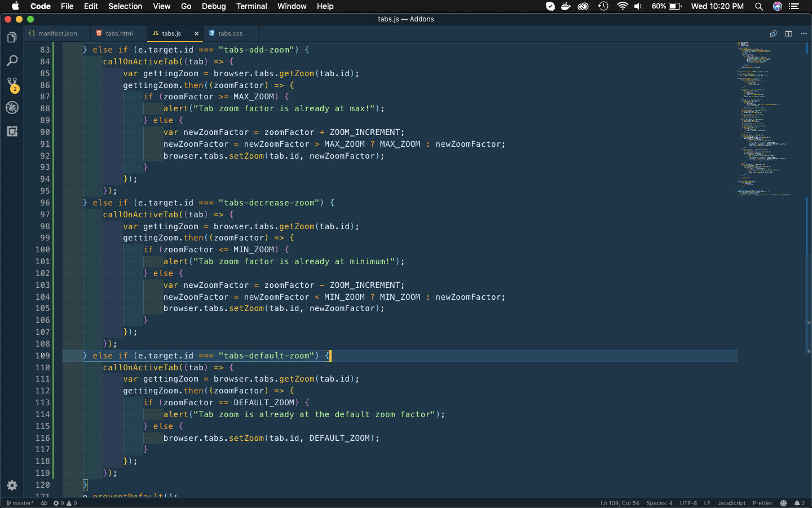This screenshot has height=508, width=812.
Task: Close the tabs.js editor tab
Action: coord(196,33)
